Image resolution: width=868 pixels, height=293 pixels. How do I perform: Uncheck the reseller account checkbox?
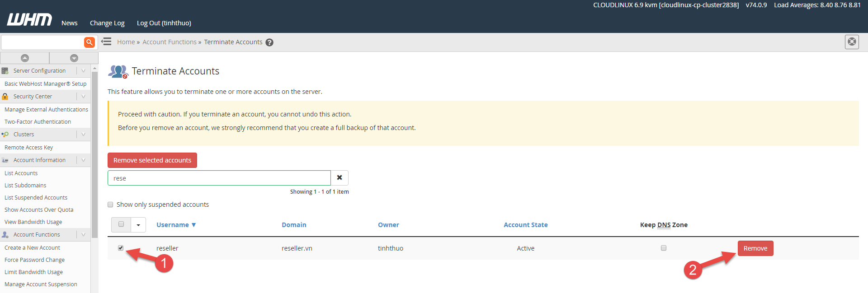point(121,248)
